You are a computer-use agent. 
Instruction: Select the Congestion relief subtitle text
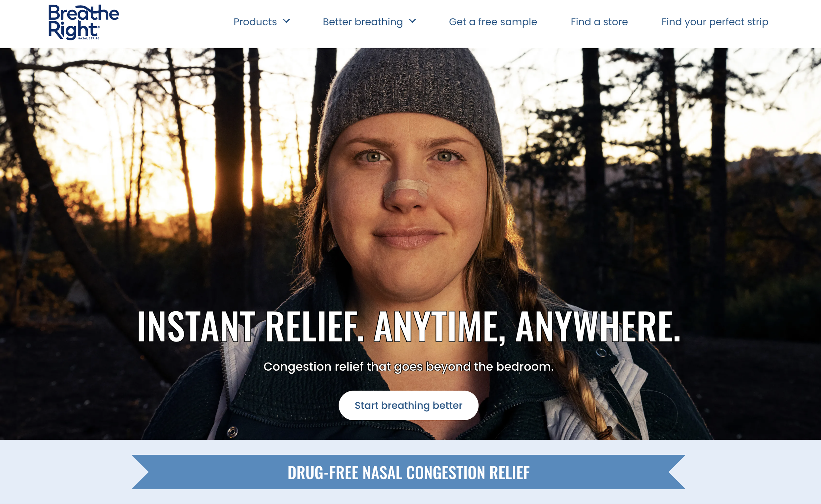[409, 367]
